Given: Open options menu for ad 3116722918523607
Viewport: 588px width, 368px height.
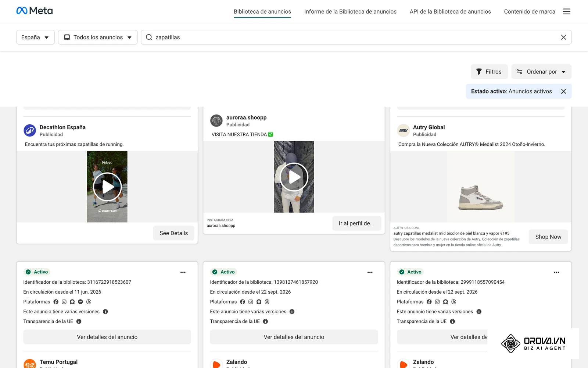Looking at the screenshot, I should click(183, 272).
